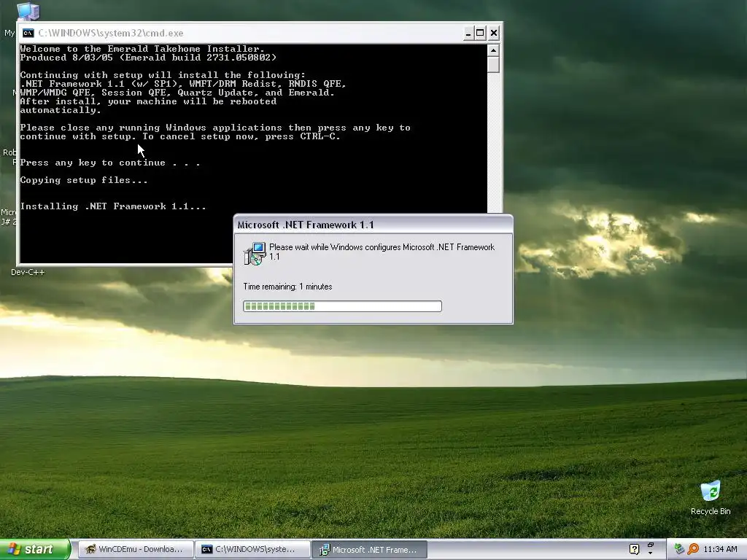Click 'Press any key to continue' console line
The height and width of the screenshot is (560, 747).
coord(110,163)
